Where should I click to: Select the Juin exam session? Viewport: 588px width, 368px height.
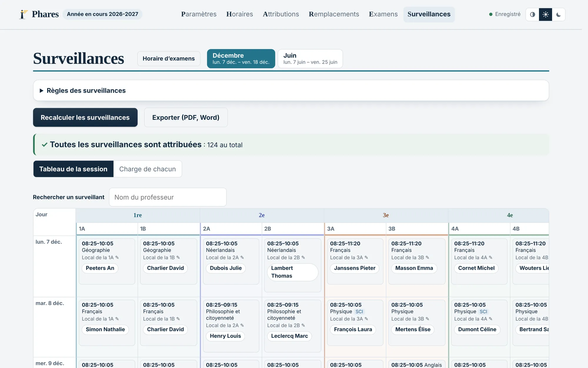pos(310,59)
